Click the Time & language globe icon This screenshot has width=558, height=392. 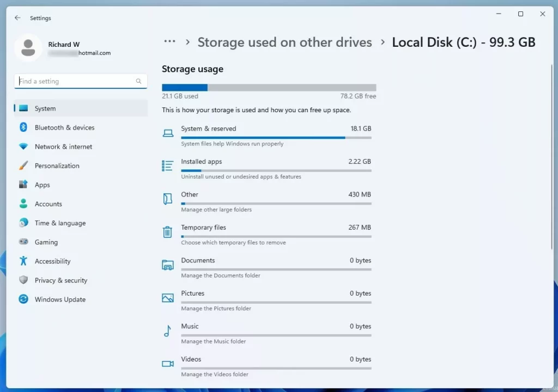(x=23, y=223)
